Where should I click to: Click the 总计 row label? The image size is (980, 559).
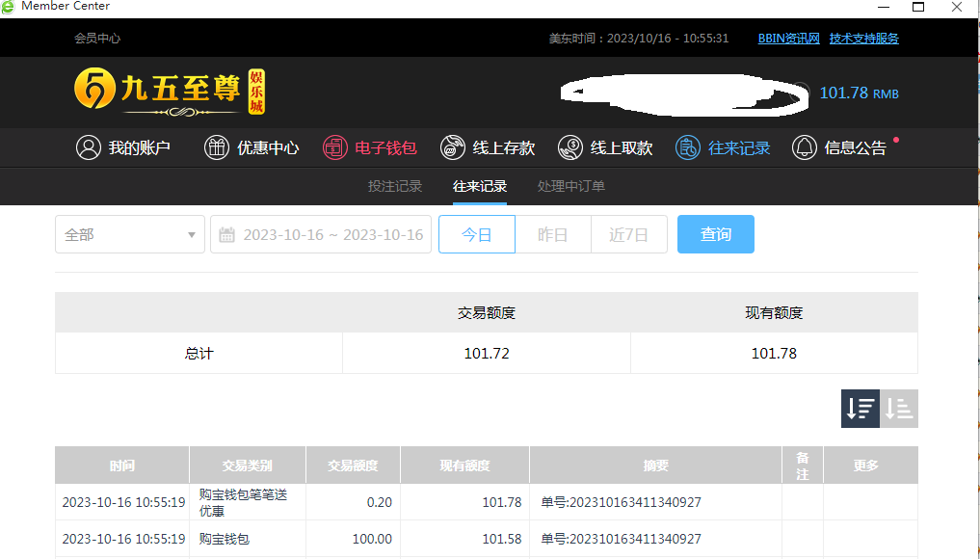[199, 354]
